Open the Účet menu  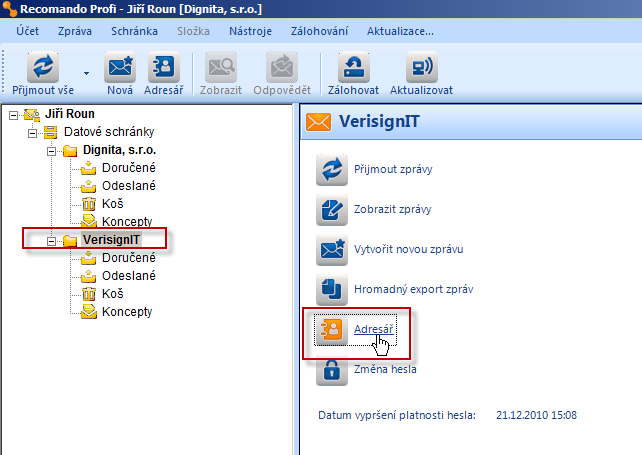[x=27, y=31]
